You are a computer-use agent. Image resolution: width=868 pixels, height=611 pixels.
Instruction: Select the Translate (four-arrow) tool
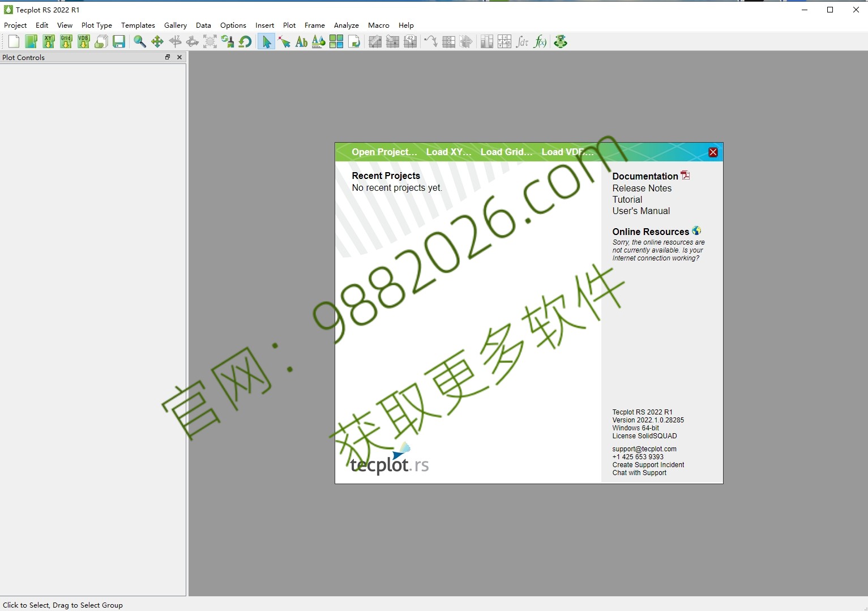[x=157, y=41]
